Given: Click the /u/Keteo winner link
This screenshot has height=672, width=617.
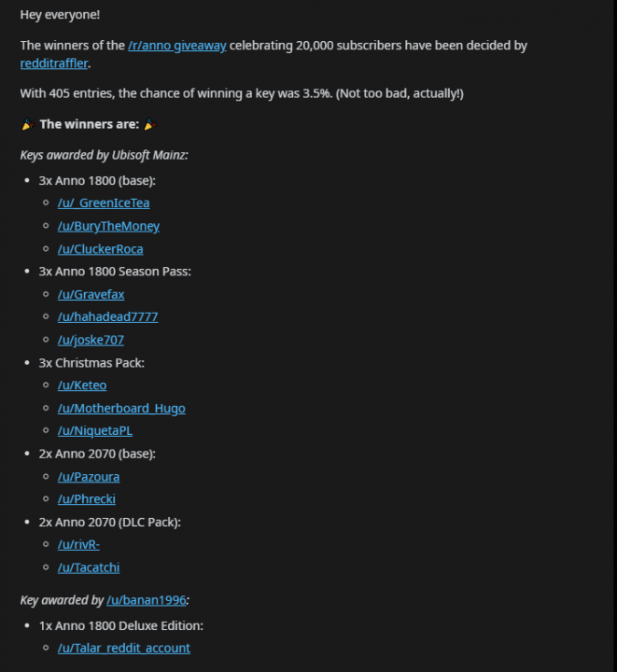Looking at the screenshot, I should point(82,385).
